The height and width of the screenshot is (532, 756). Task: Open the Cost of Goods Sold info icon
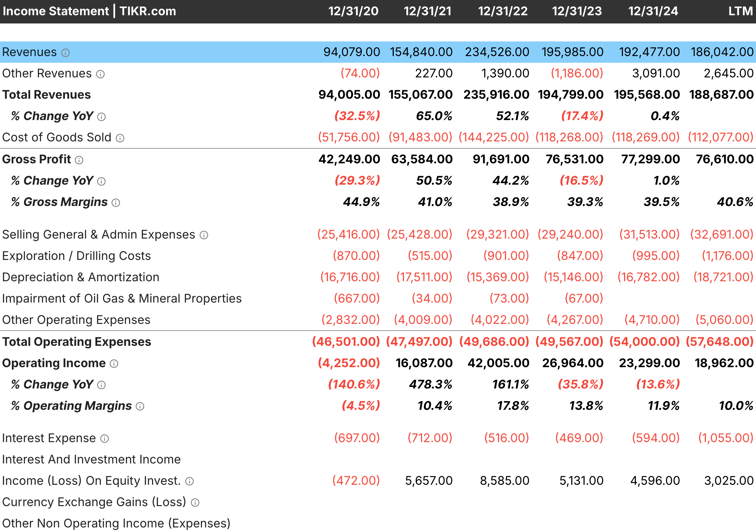[x=120, y=138]
